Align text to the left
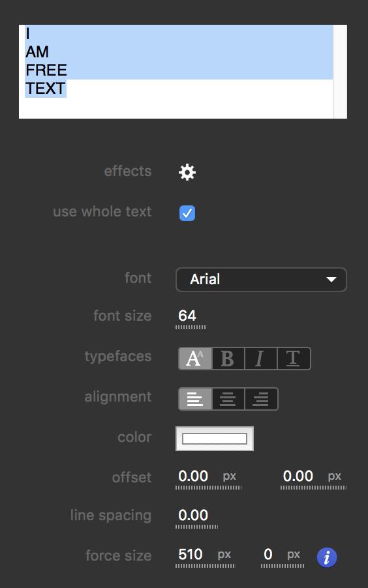The height and width of the screenshot is (588, 368). (x=195, y=398)
